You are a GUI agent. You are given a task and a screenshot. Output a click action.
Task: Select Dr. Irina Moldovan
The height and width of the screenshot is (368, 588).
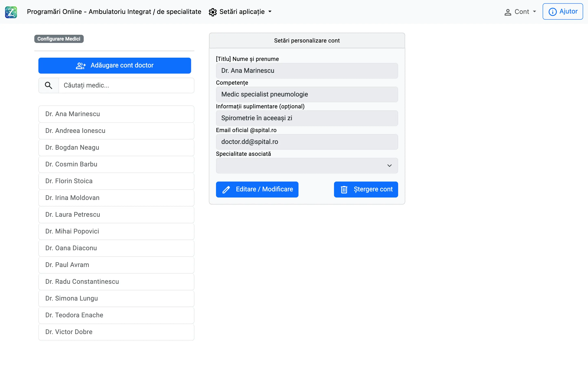click(116, 198)
